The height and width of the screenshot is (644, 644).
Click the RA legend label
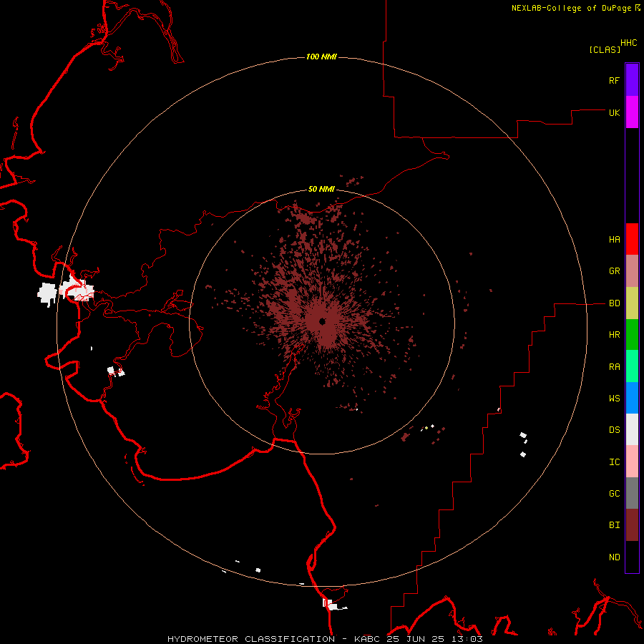[615, 367]
